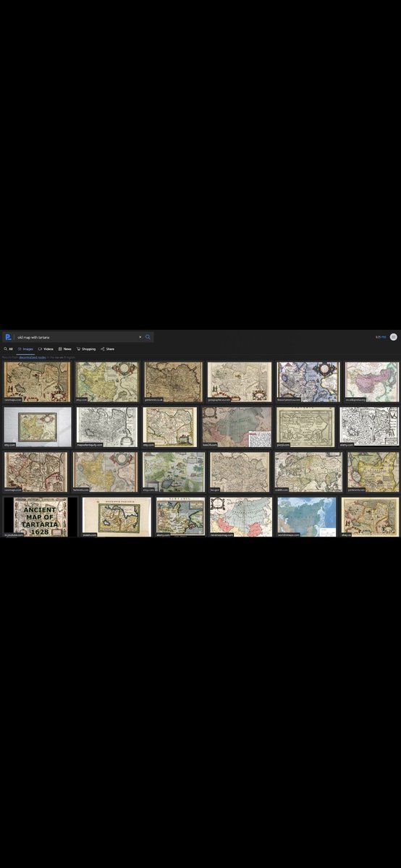Click the magnifier search button
Image resolution: width=401 pixels, height=868 pixels.
(148, 337)
